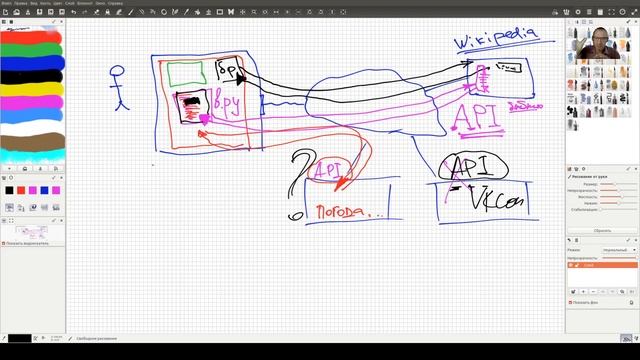The width and height of the screenshot is (640, 360).
Task: Select the pan view tool
Action: tap(242, 12)
